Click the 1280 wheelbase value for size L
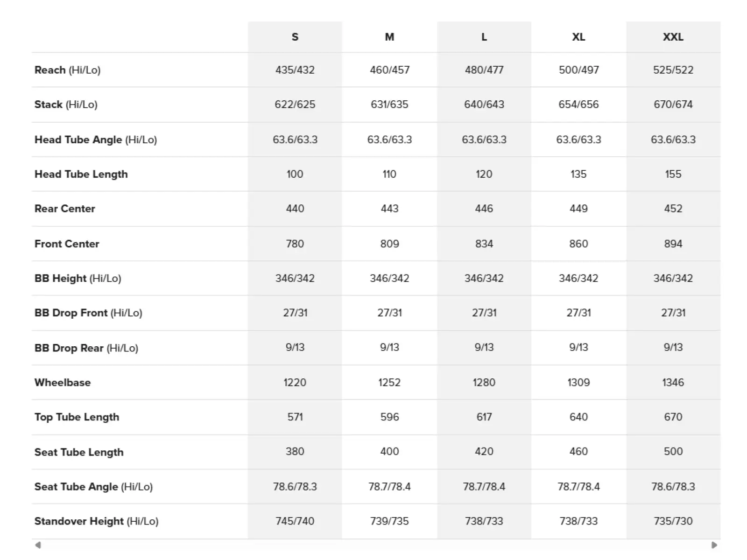The image size is (747, 560). (484, 383)
